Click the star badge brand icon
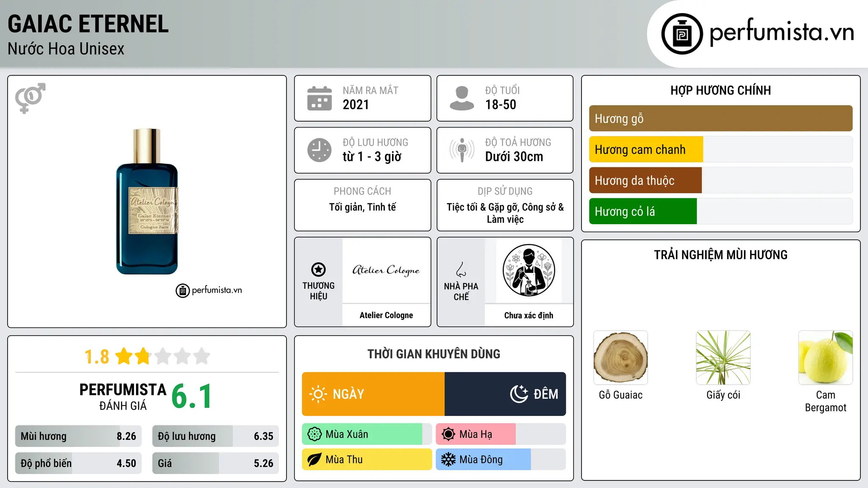The width and height of the screenshot is (868, 488). (318, 269)
